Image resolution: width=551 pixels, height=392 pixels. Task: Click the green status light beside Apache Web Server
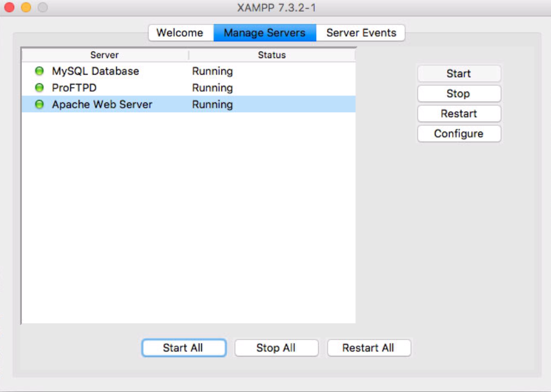click(x=39, y=104)
